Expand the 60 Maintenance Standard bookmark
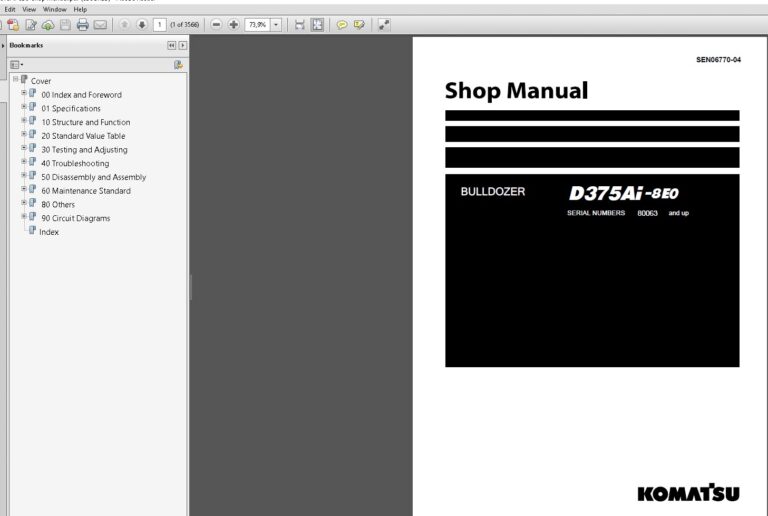 (24, 188)
